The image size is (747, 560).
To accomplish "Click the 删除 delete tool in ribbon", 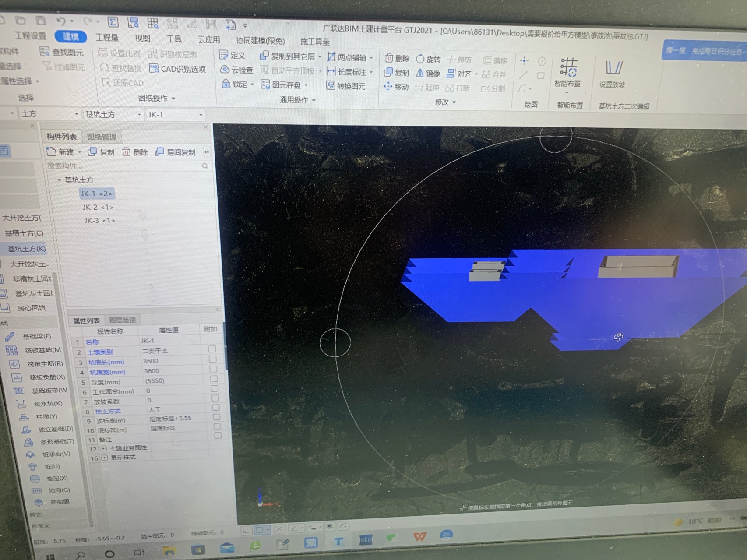I will tap(397, 58).
